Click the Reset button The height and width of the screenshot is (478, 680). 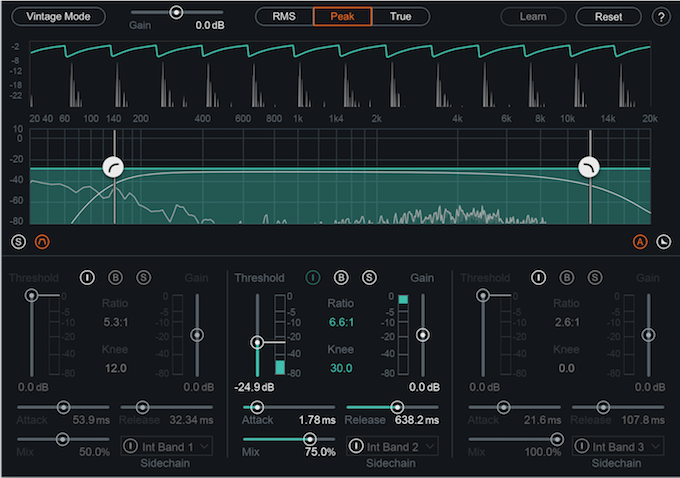click(608, 17)
